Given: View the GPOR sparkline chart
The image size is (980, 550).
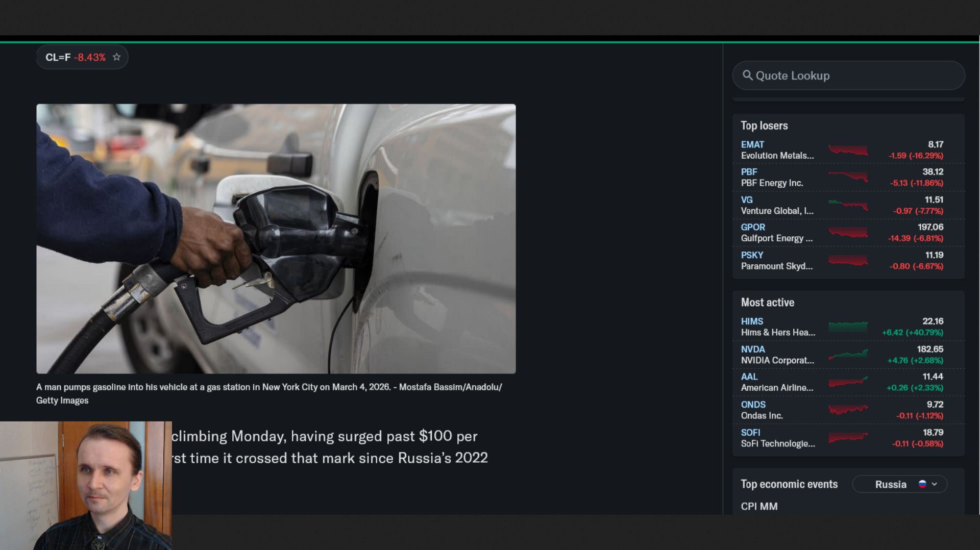Looking at the screenshot, I should click(x=848, y=233).
